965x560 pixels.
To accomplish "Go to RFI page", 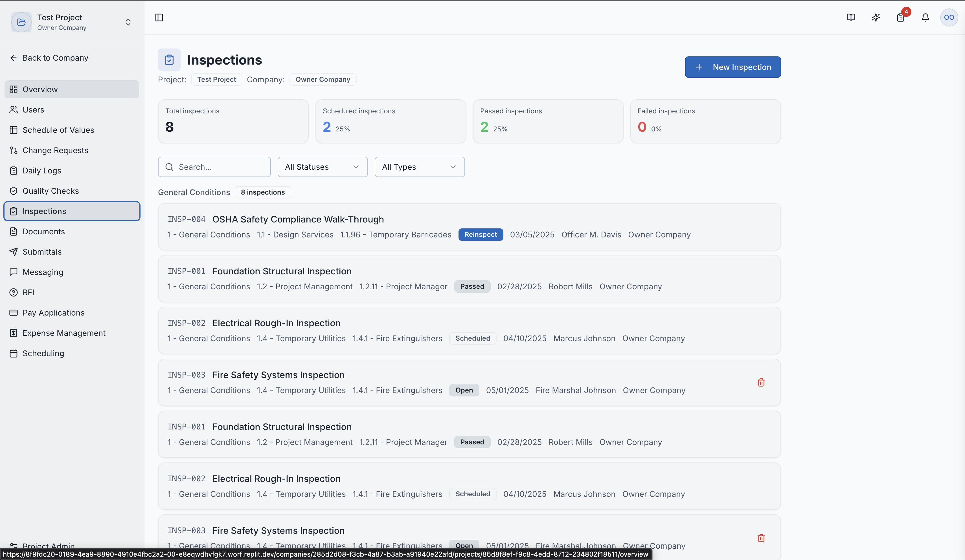I will pos(72,292).
